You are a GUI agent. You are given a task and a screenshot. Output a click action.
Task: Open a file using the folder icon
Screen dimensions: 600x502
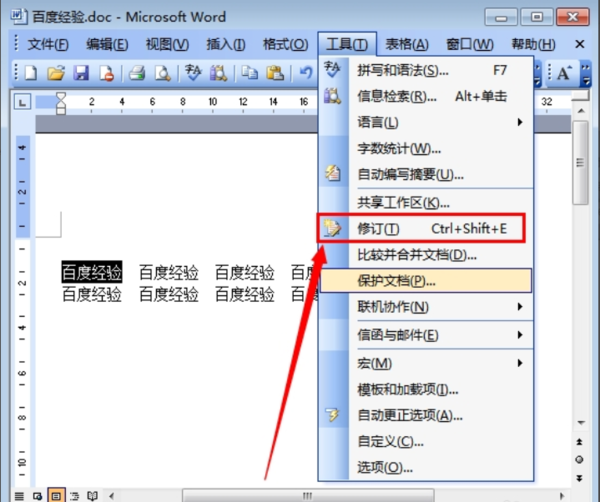[56, 73]
